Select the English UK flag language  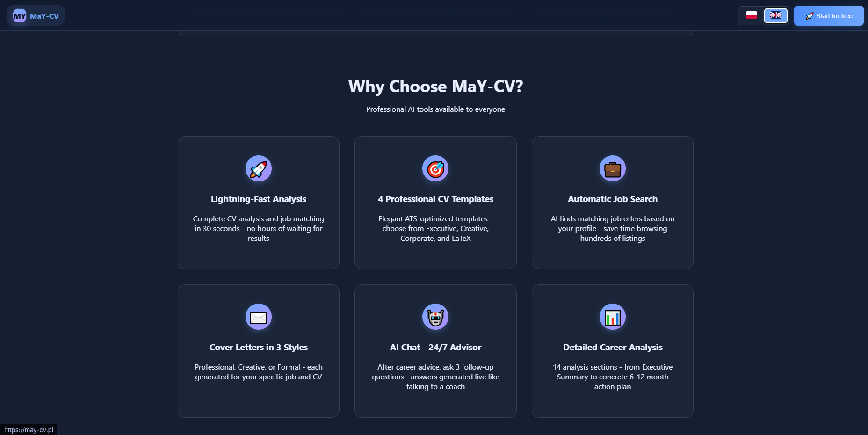point(776,15)
